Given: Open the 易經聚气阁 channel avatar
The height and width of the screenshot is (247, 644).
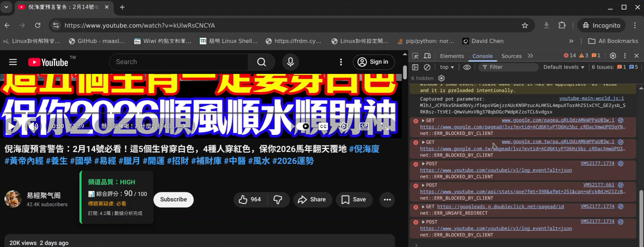Looking at the screenshot, I should [13, 199].
